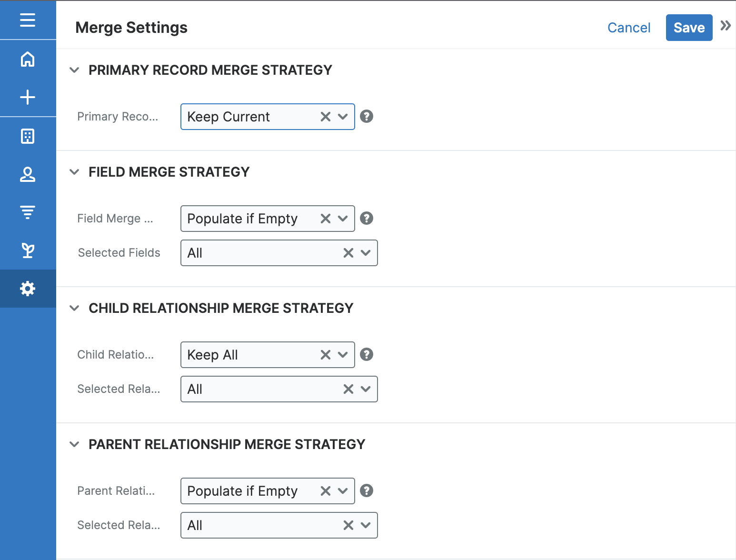Show help for Field Merge strategy

tap(366, 218)
